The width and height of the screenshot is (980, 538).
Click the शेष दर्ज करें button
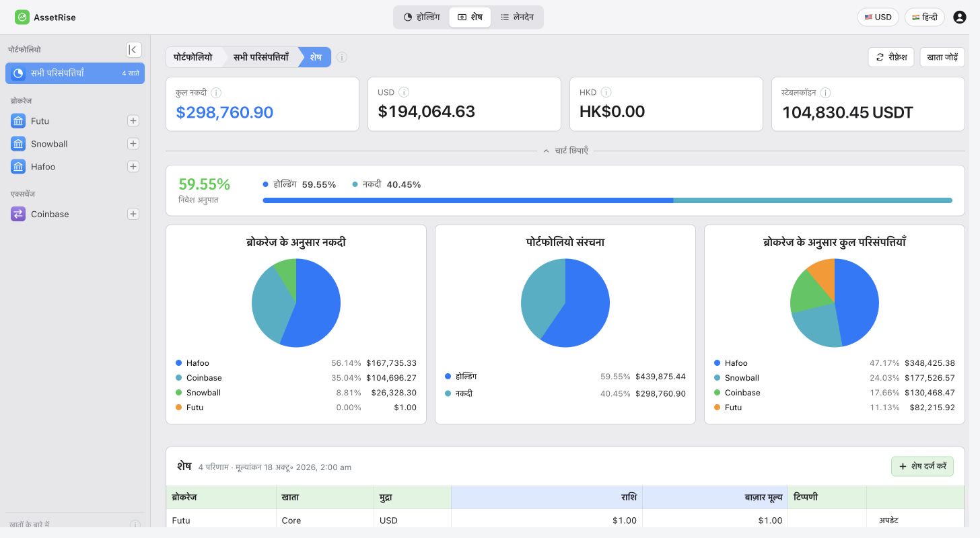[x=922, y=466]
